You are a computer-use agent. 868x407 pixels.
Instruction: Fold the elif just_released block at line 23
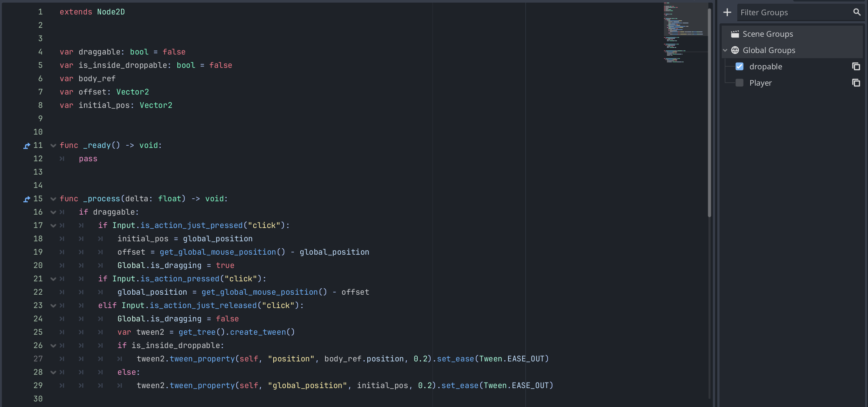[x=53, y=306]
